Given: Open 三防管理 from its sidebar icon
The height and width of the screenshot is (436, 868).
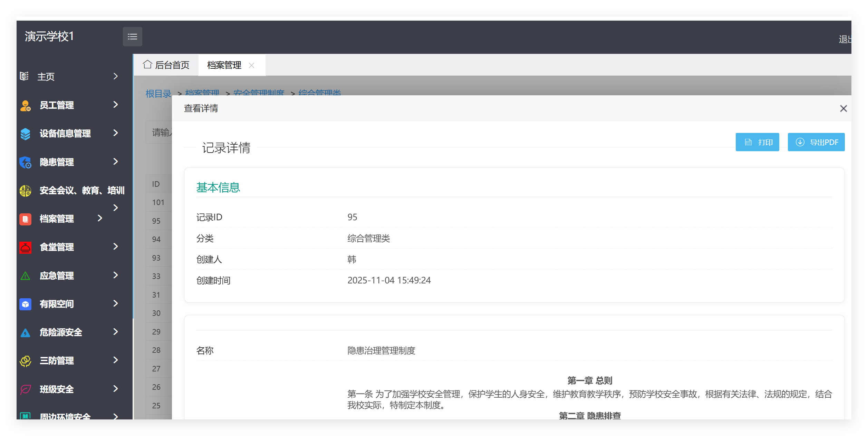Looking at the screenshot, I should tap(25, 361).
